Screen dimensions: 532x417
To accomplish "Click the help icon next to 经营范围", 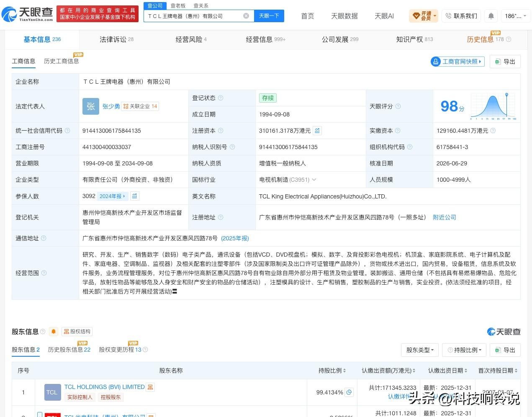I will click(x=44, y=273).
